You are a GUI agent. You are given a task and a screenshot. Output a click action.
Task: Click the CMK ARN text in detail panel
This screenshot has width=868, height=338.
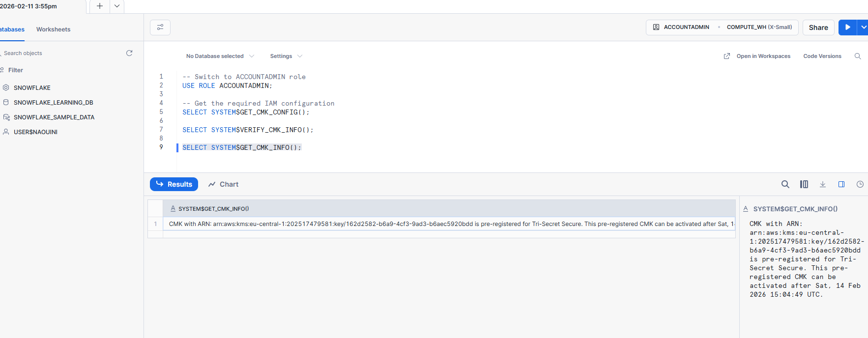click(x=806, y=259)
